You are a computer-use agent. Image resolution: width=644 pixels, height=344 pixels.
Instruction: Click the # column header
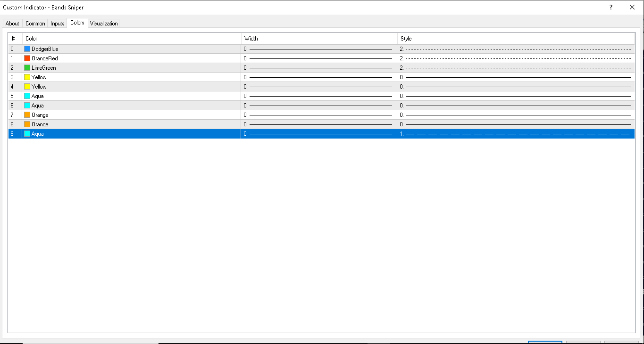tap(15, 39)
